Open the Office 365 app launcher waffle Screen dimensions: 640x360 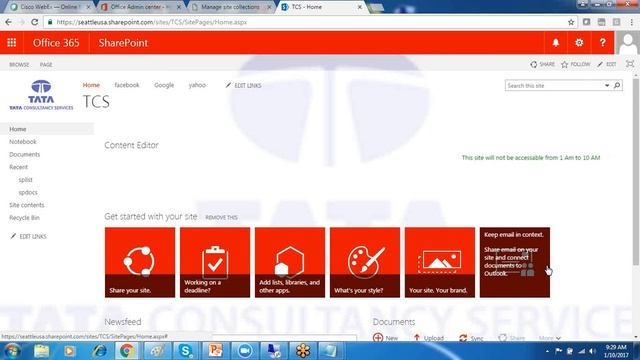11,42
